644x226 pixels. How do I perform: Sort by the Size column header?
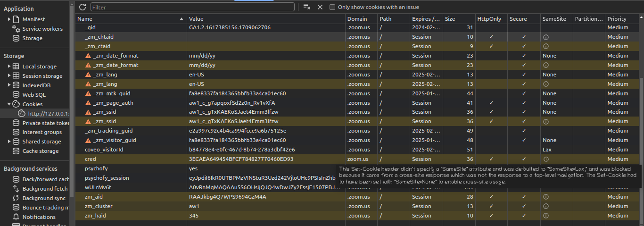pyautogui.click(x=459, y=19)
